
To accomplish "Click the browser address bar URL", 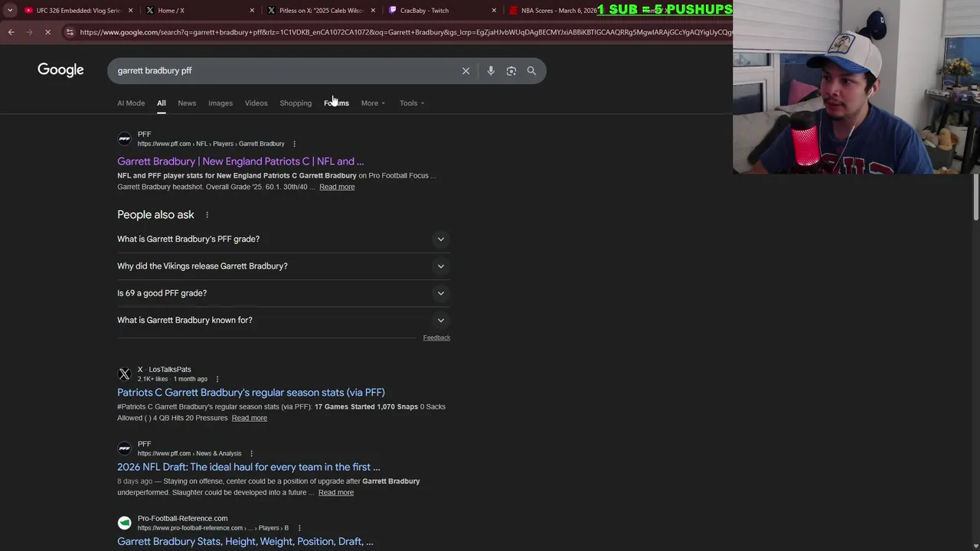I will pyautogui.click(x=405, y=32).
